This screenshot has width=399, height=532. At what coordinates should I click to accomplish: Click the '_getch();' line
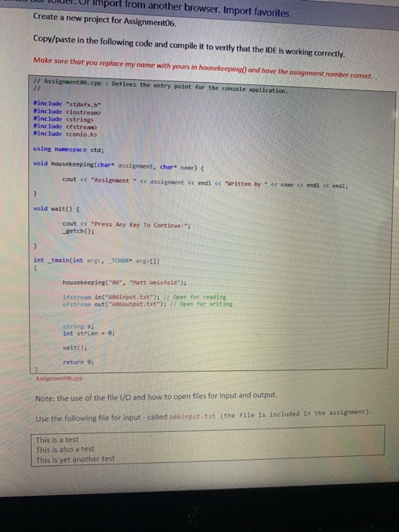click(78, 232)
